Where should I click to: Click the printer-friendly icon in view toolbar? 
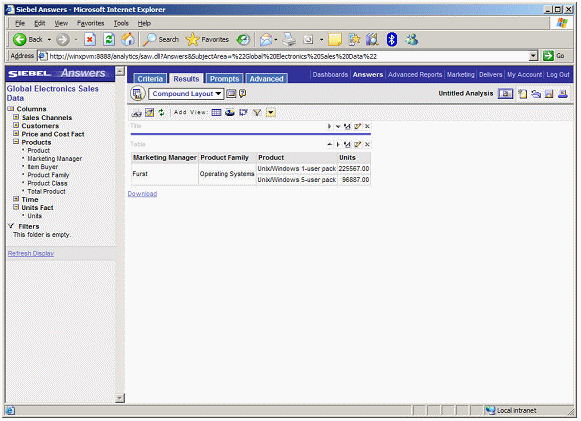click(137, 113)
